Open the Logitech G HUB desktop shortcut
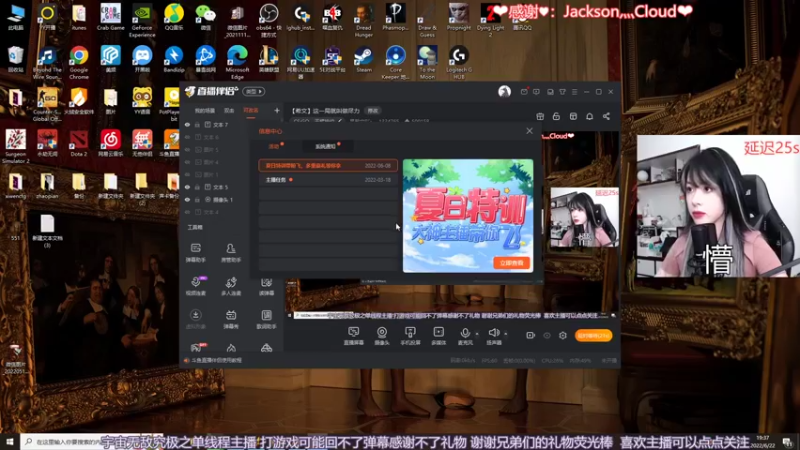Image resolution: width=800 pixels, height=450 pixels. pos(459,62)
